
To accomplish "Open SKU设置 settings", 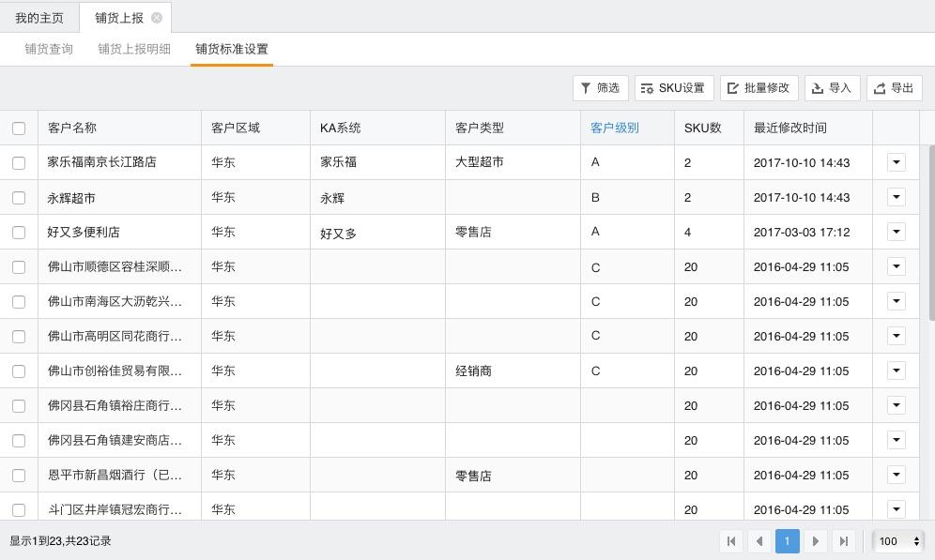I will (x=673, y=88).
